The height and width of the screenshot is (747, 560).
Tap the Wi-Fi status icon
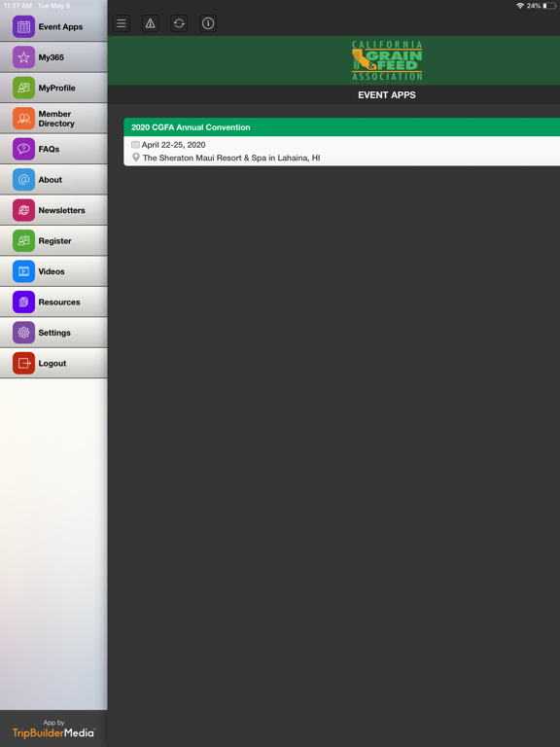[520, 6]
